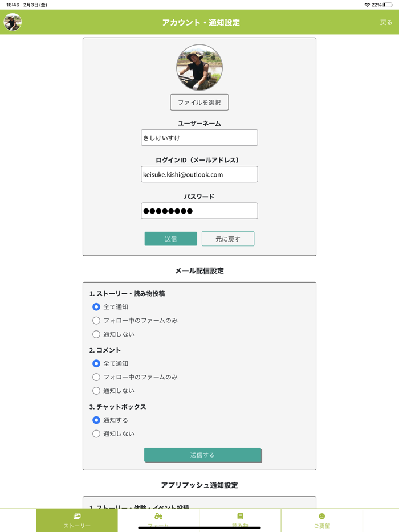Focus the password input field
The height and width of the screenshot is (532, 399).
[199, 211]
